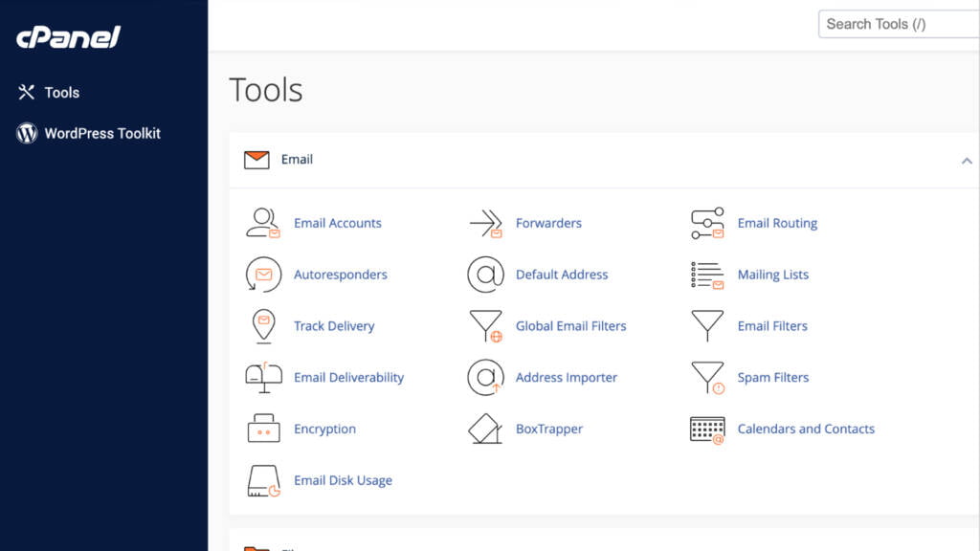The image size is (980, 551).
Task: Click the Mailing Lists icon
Action: coord(707,275)
